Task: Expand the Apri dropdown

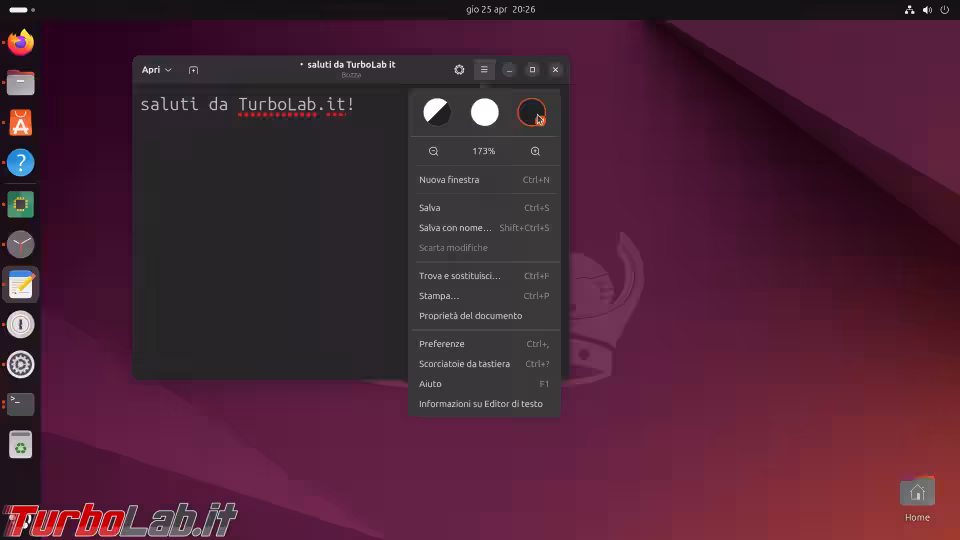Action: (x=157, y=70)
